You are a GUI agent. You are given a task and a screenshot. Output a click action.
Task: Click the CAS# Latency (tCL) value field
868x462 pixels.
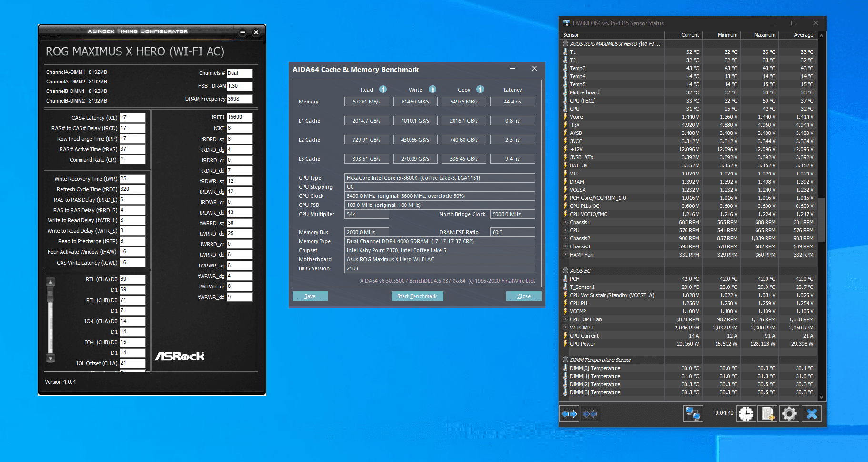tap(132, 118)
